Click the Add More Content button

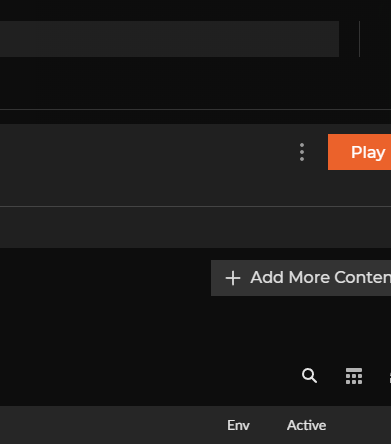click(301, 278)
